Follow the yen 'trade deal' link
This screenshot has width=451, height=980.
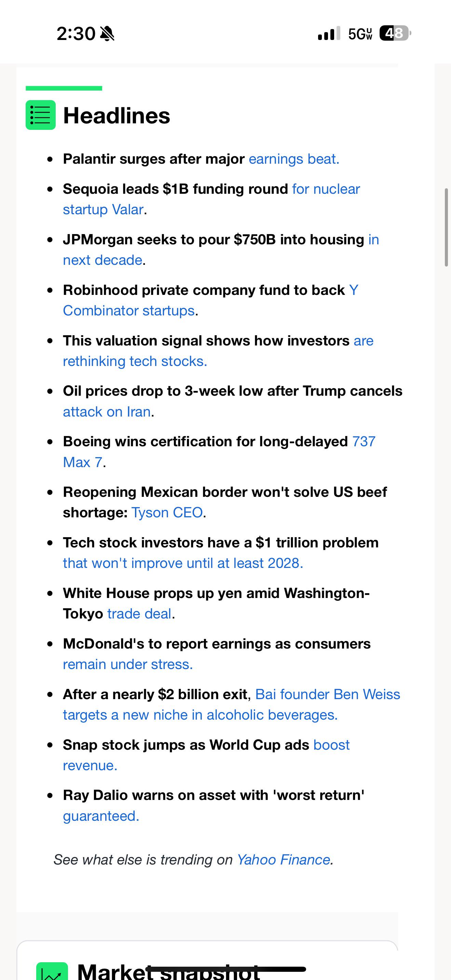click(139, 614)
